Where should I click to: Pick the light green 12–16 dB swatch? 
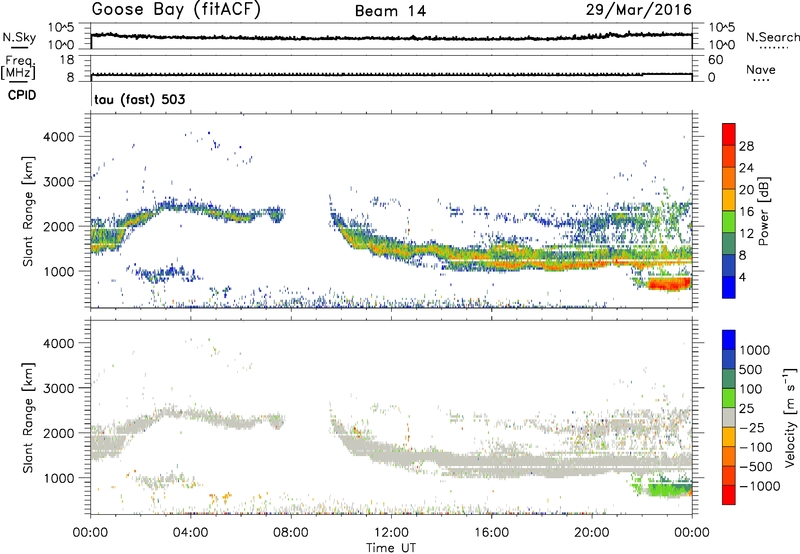click(x=729, y=223)
